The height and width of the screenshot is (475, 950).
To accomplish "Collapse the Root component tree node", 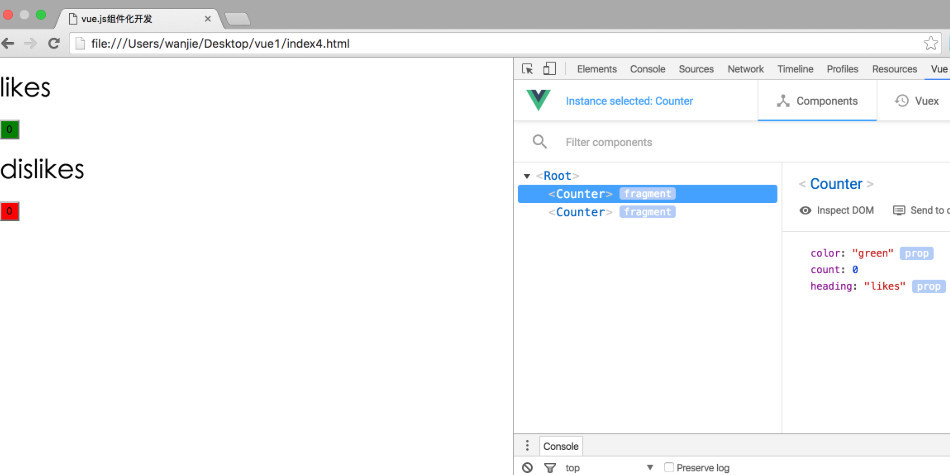I will coord(527,176).
